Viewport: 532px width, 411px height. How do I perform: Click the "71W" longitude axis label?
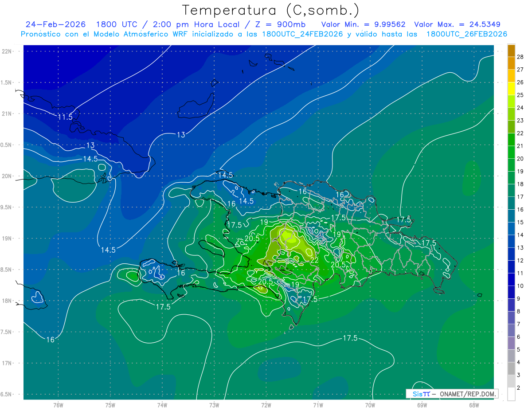point(318,405)
